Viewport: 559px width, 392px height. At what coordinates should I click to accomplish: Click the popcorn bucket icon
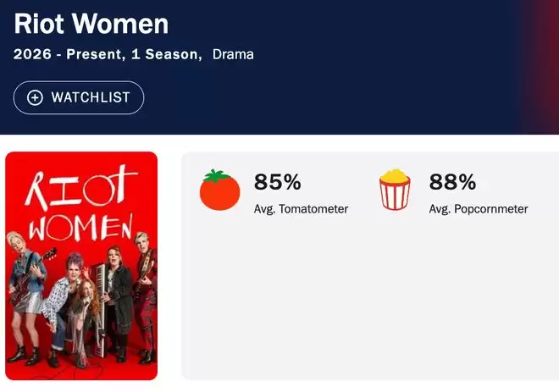395,190
